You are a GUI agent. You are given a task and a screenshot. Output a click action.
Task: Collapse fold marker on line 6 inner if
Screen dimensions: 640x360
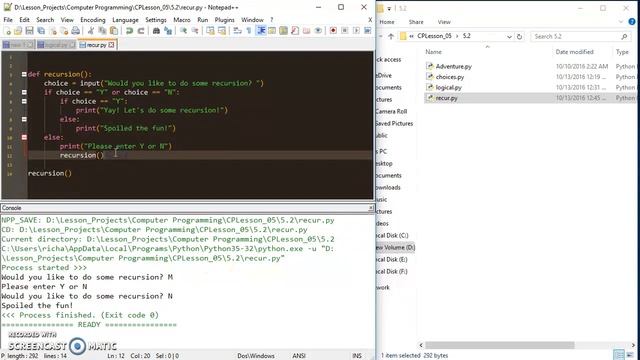pyautogui.click(x=24, y=101)
